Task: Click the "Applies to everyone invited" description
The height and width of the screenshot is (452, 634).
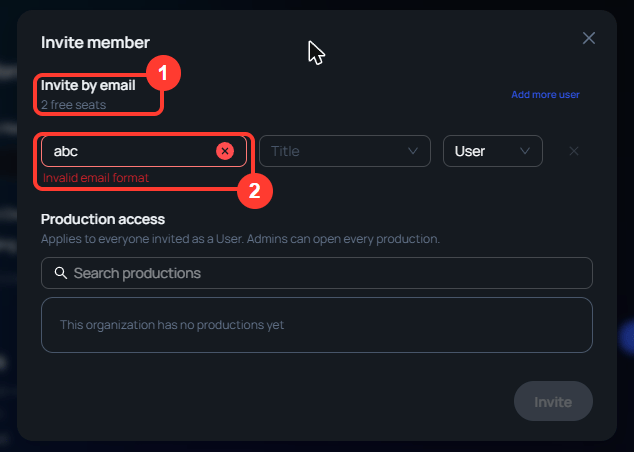Action: [x=240, y=239]
